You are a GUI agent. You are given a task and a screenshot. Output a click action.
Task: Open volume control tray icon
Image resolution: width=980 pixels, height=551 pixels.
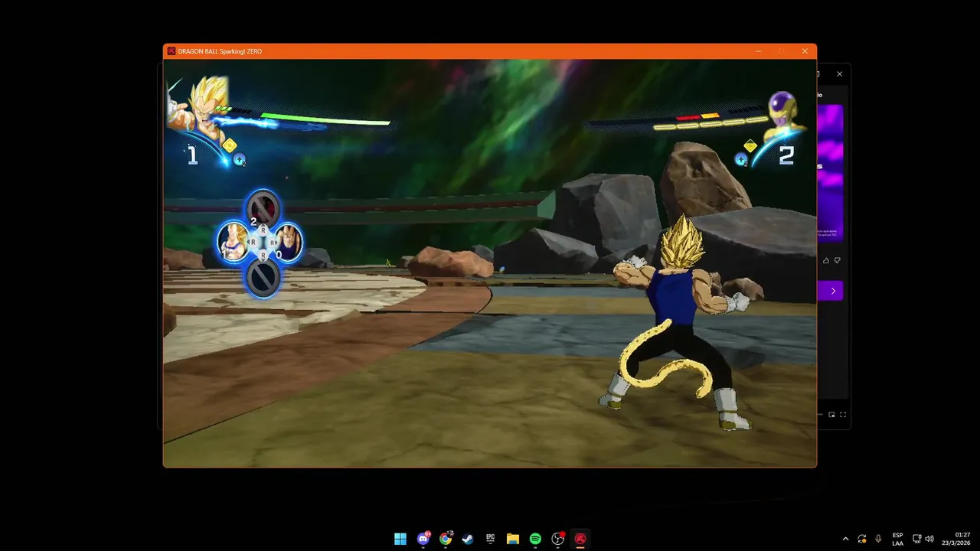[x=929, y=539]
